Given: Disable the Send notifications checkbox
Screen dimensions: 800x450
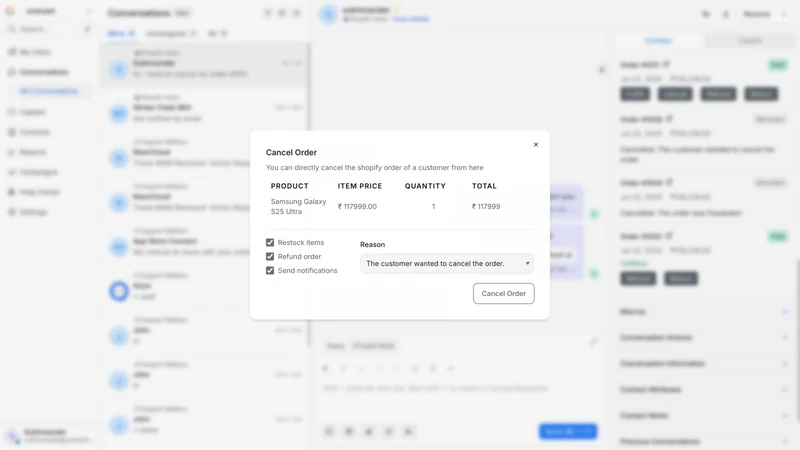Looking at the screenshot, I should tap(270, 270).
